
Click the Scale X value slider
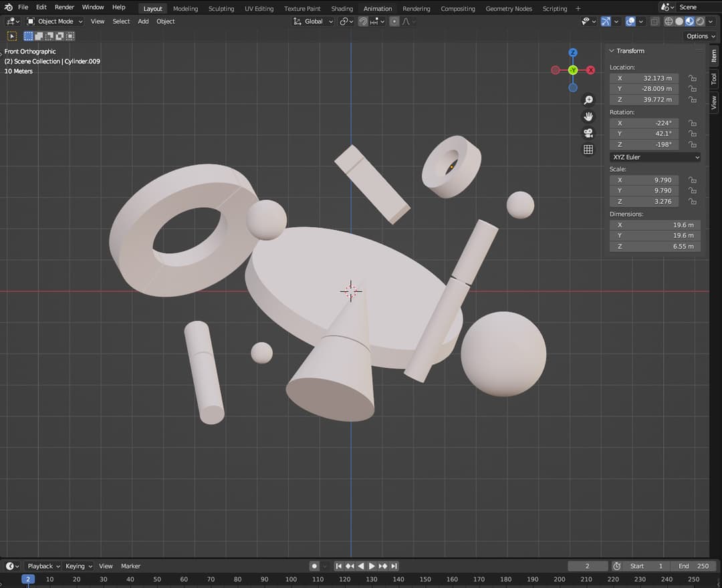pos(644,179)
